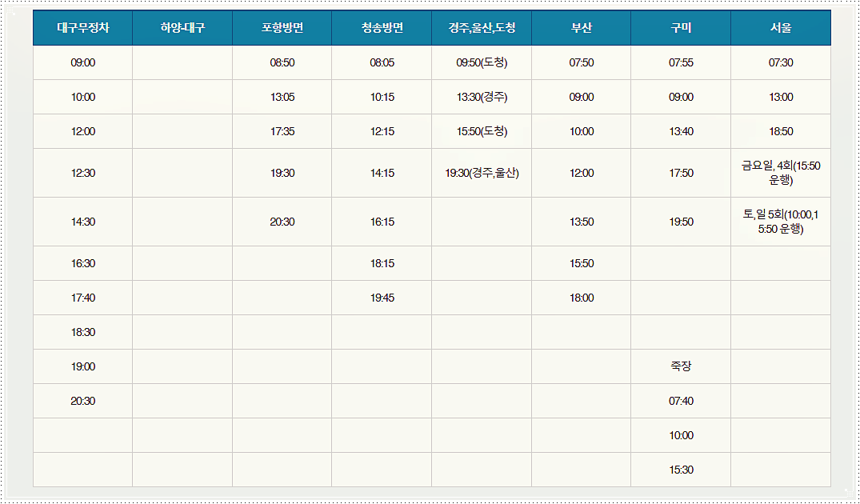This screenshot has height=504, width=860.
Task: Click the 16:30 timetable cell
Action: pos(83,263)
